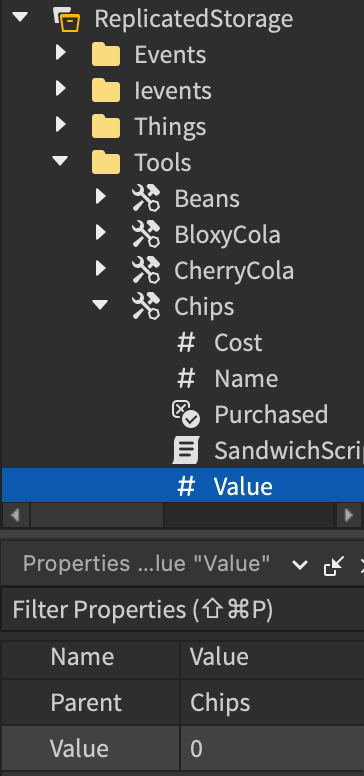Expand the Ievents folder arrow
The image size is (364, 776).
click(60, 89)
